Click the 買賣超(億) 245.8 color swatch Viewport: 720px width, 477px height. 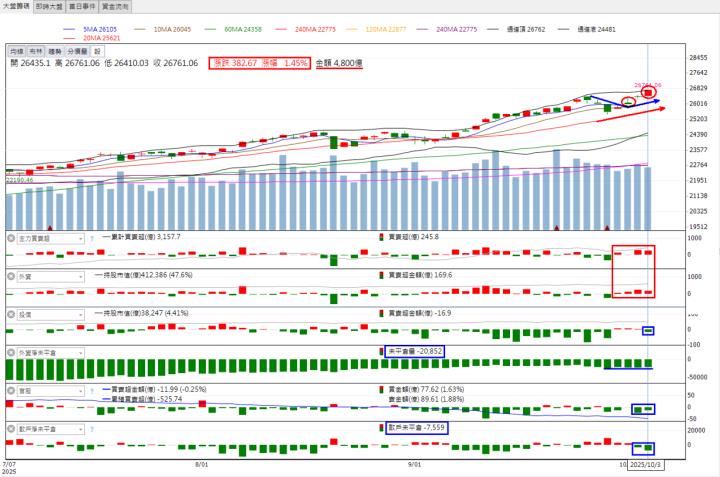[380, 237]
